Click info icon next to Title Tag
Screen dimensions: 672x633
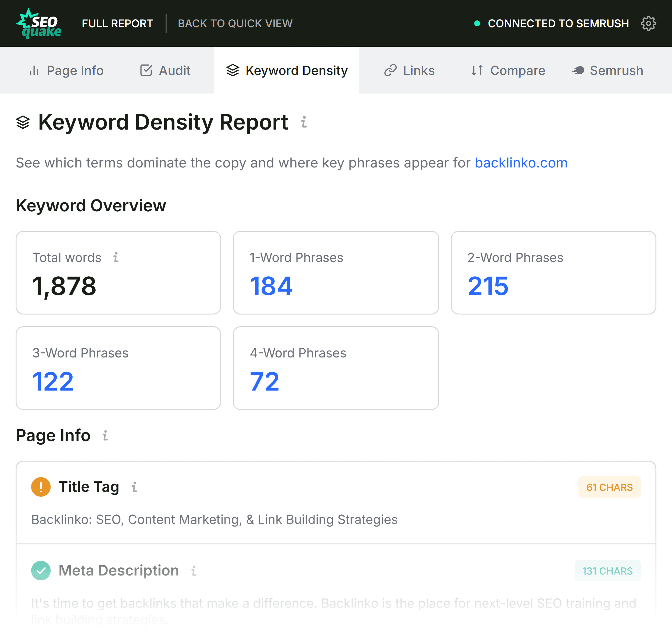coord(134,487)
